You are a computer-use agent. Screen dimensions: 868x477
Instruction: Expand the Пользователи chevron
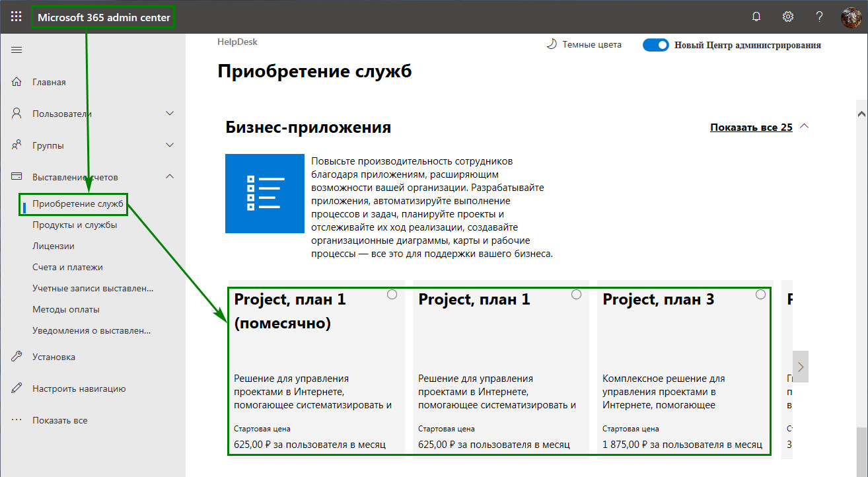(x=170, y=114)
